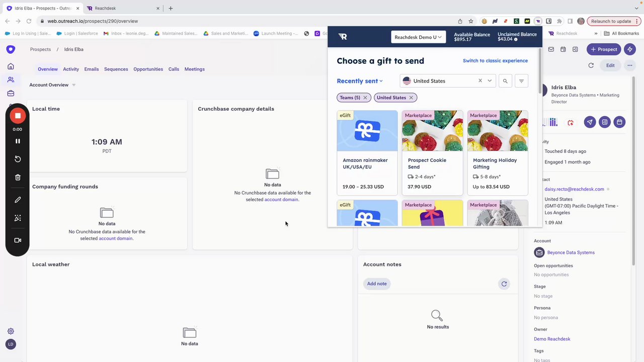Open the calendar icon in Outreach header
This screenshot has height=362, width=644.
point(563,49)
